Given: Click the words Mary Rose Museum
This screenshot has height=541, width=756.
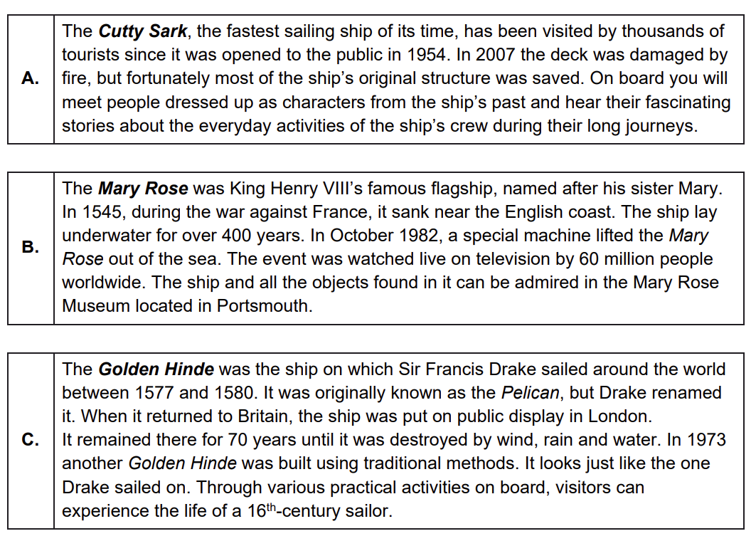Looking at the screenshot, I should pos(632,283).
